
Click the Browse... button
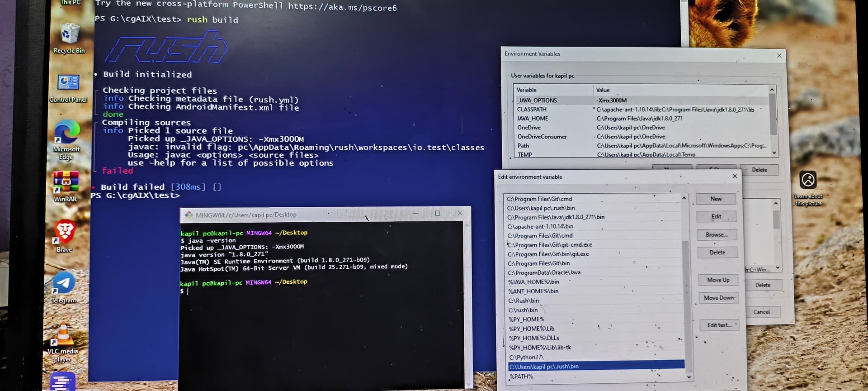click(x=717, y=234)
